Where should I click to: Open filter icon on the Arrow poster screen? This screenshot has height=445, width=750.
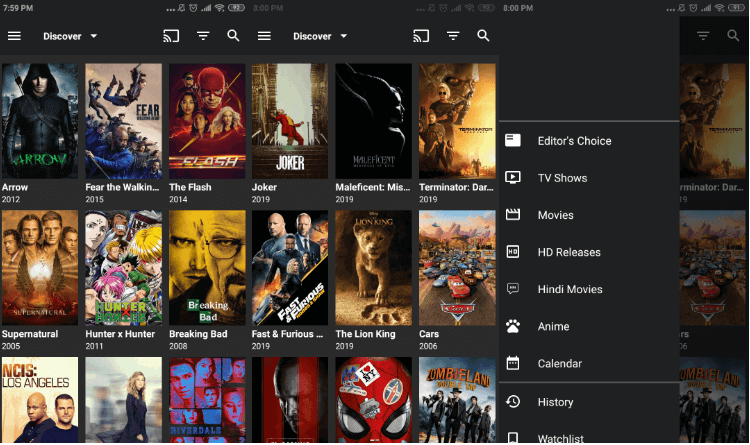click(203, 36)
